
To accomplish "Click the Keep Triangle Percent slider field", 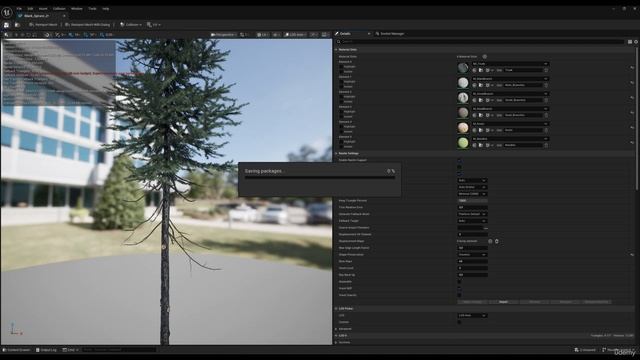I will 472,200.
